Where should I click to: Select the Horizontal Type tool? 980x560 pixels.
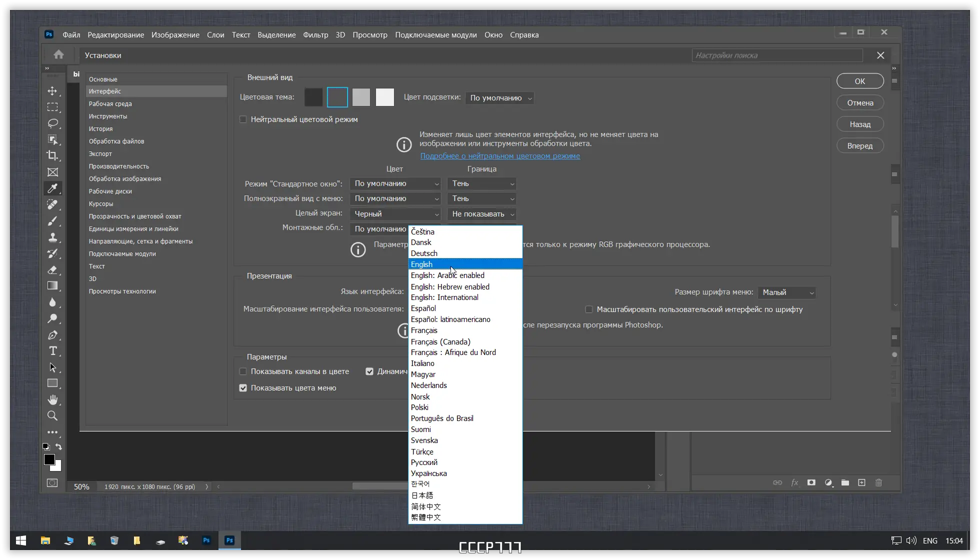coord(52,351)
